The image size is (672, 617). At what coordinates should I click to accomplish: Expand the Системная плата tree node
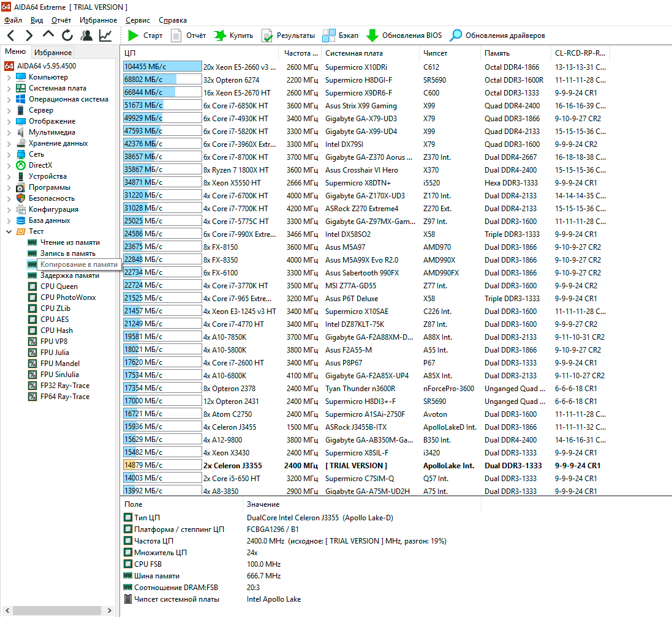point(9,88)
